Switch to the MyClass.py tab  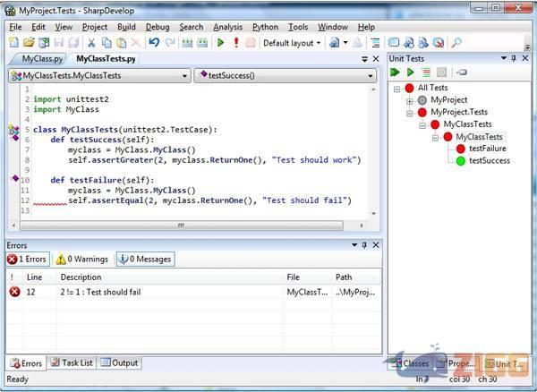[40, 58]
